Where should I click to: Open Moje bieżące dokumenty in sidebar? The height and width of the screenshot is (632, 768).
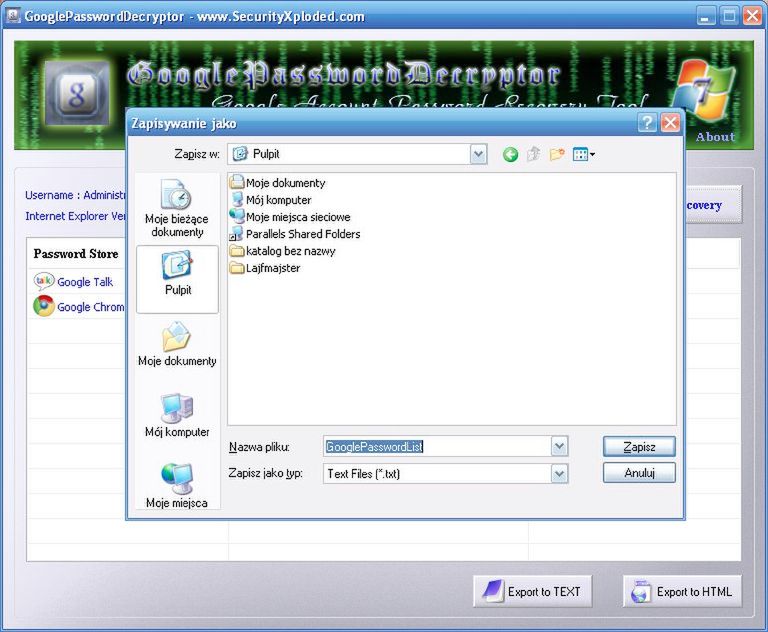(177, 208)
